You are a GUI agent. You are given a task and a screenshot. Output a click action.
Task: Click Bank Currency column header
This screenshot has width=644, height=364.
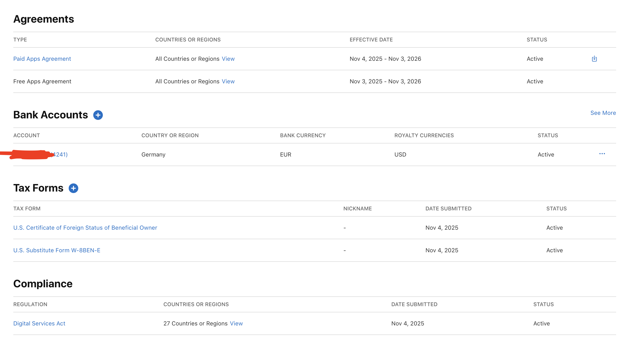(303, 135)
